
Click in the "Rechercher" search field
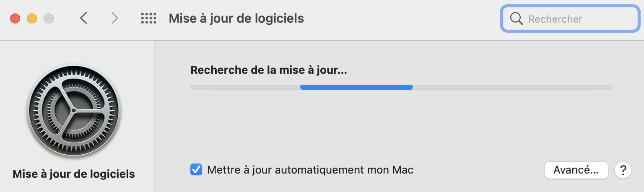coord(579,19)
